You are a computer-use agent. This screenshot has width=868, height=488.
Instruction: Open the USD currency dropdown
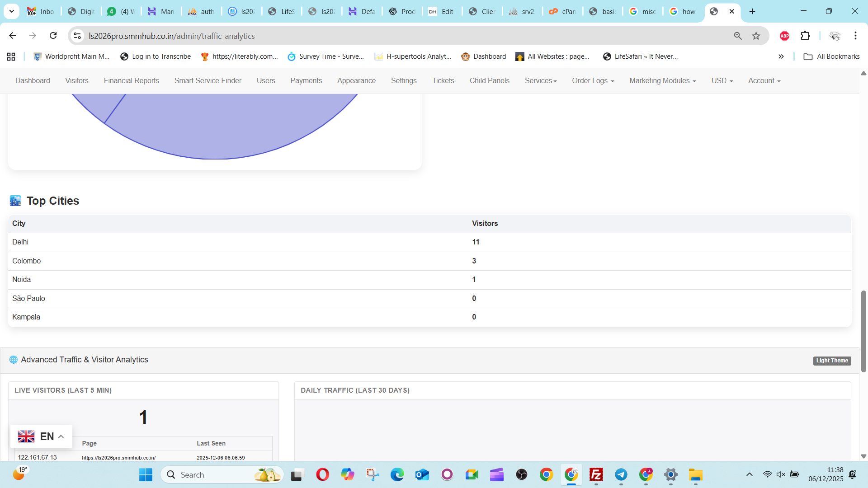(722, 80)
